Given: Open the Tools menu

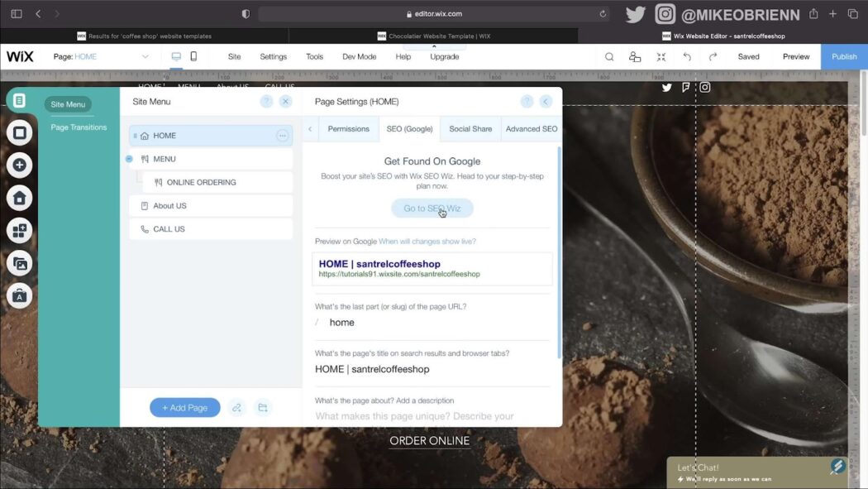Looking at the screenshot, I should (x=314, y=56).
